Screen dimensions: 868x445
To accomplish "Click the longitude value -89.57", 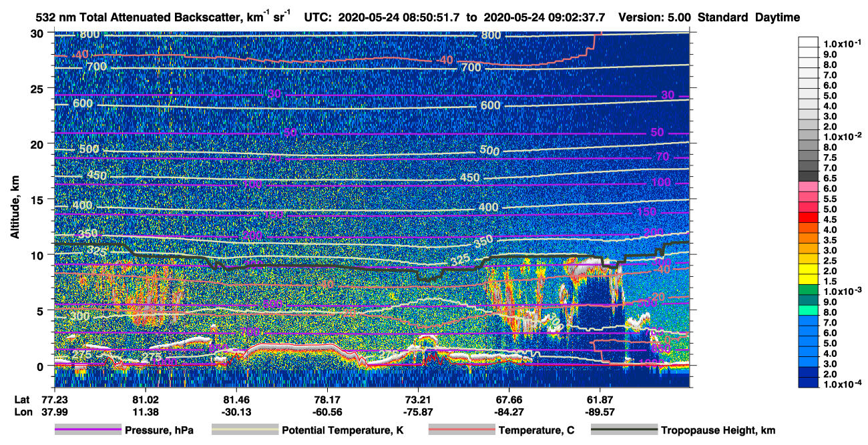I will pos(600,412).
